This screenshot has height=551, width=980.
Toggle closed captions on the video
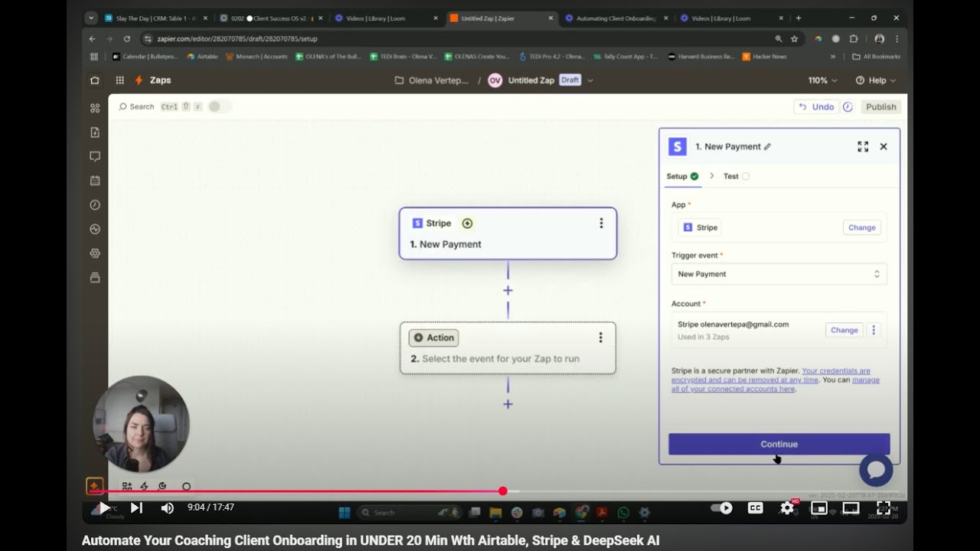[x=755, y=507]
